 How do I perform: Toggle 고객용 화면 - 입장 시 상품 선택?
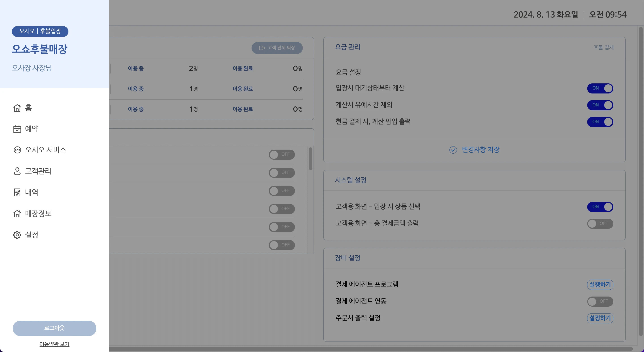coord(600,207)
